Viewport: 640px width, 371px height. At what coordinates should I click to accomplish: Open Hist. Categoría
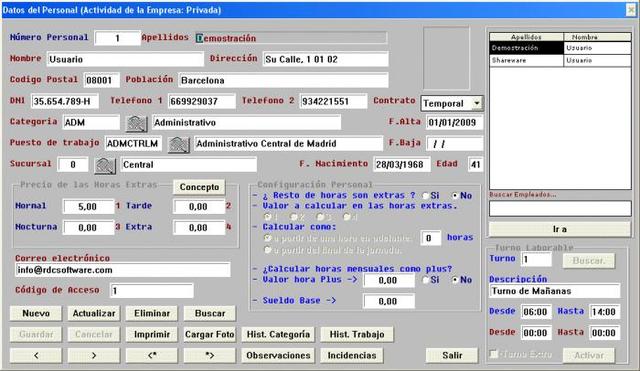pos(278,335)
